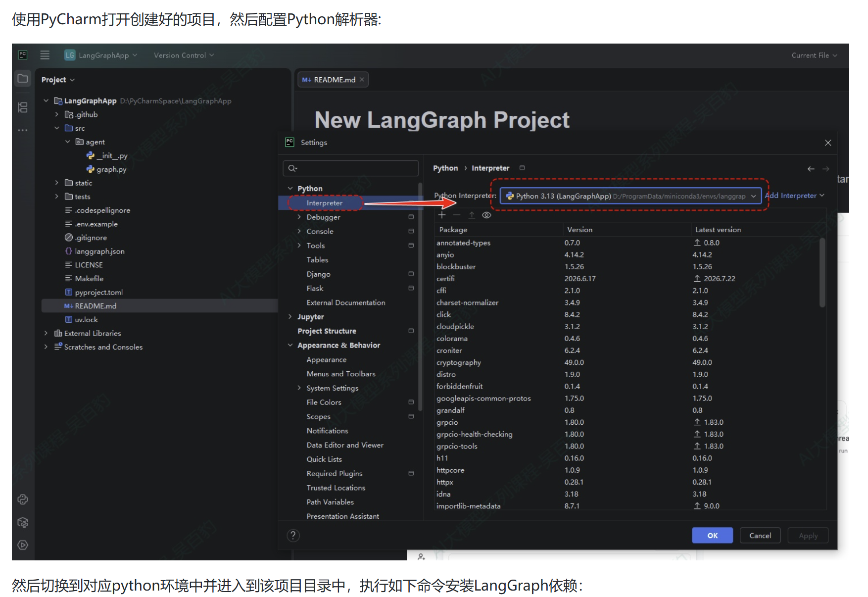Open the Current File run configuration dropdown
The image size is (868, 597).
click(x=814, y=55)
